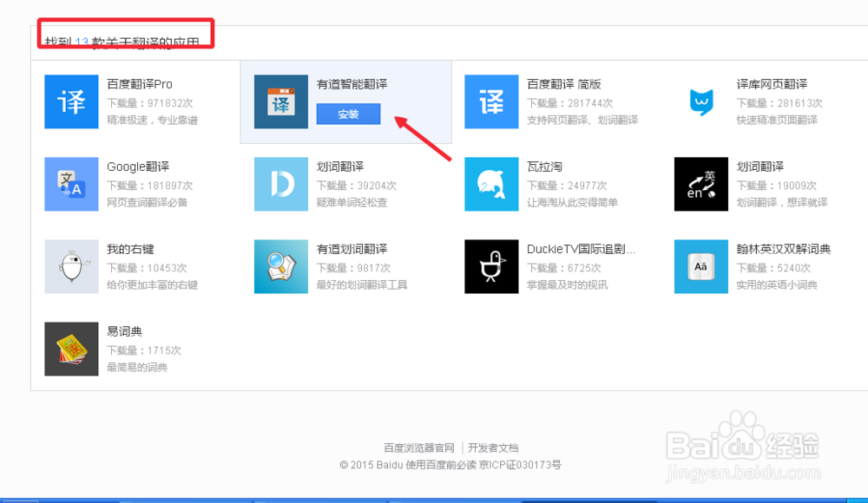Open the 易词典 book icon

click(x=71, y=349)
